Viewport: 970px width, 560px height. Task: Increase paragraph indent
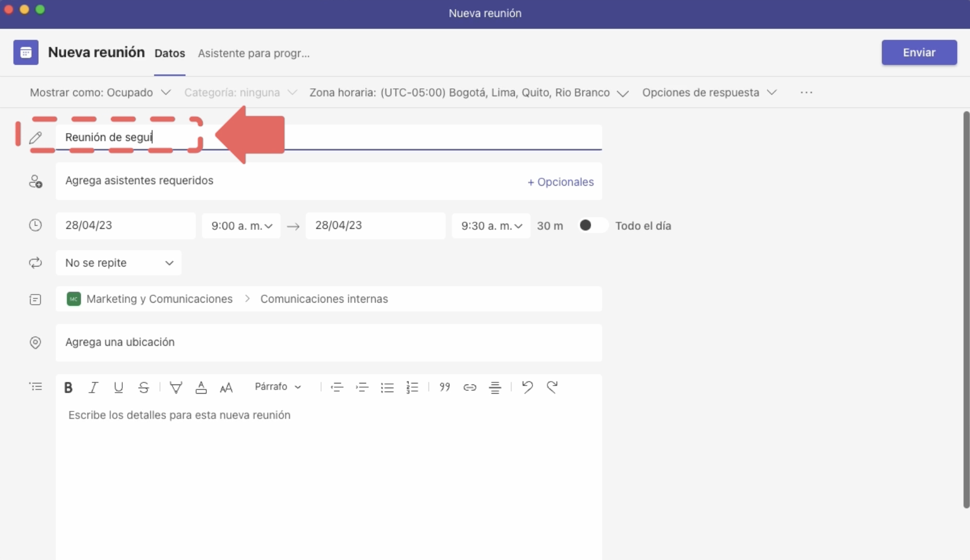tap(362, 387)
